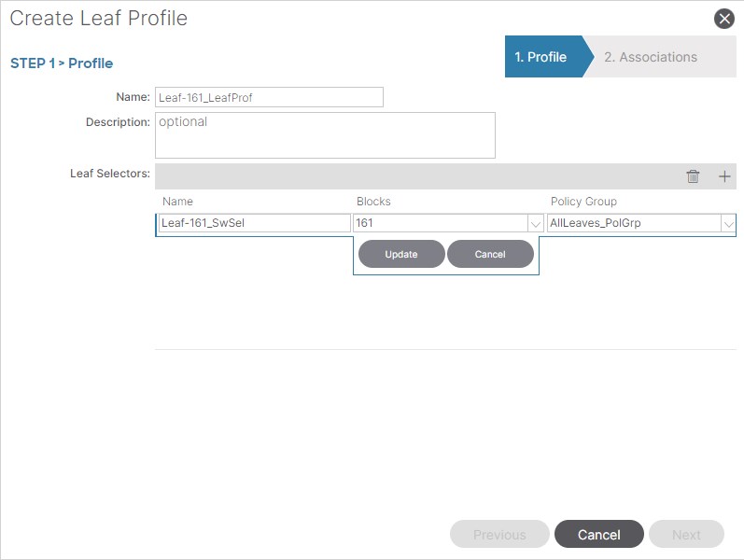Viewport: 744px width, 560px height.
Task: Expand the Policy Group dropdown arrow
Action: [x=728, y=224]
